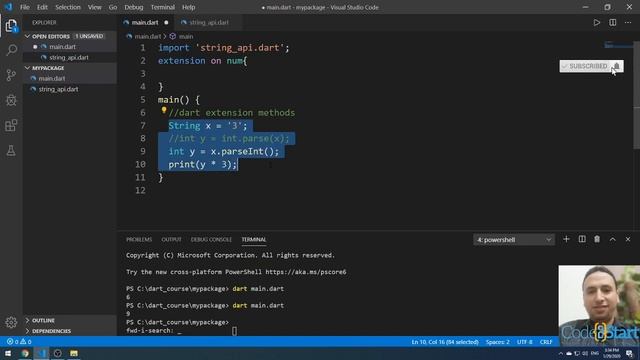The image size is (640, 360).
Task: Change indentation via Spaces: 2
Action: pyautogui.click(x=498, y=342)
